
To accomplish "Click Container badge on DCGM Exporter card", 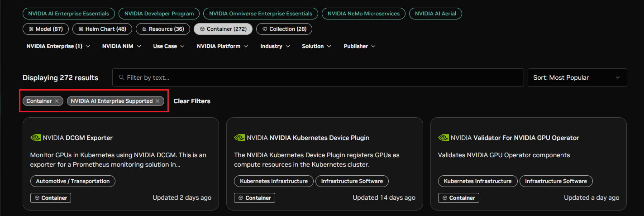I will pyautogui.click(x=51, y=198).
